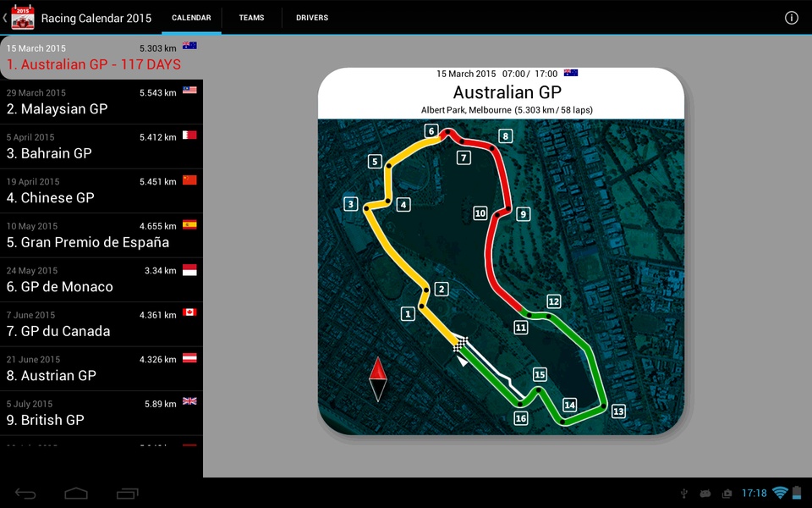812x508 pixels.
Task: Switch to the DRIVERS tab
Action: [312, 18]
